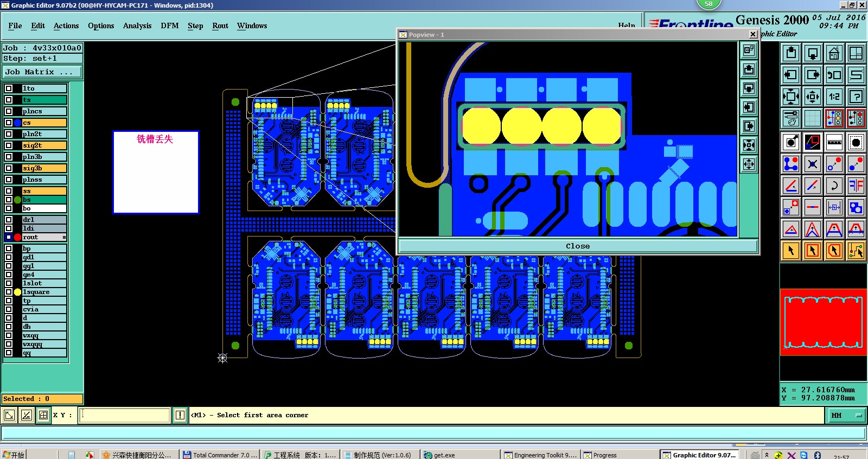
Task: Click the grid display icon
Action: point(812,118)
